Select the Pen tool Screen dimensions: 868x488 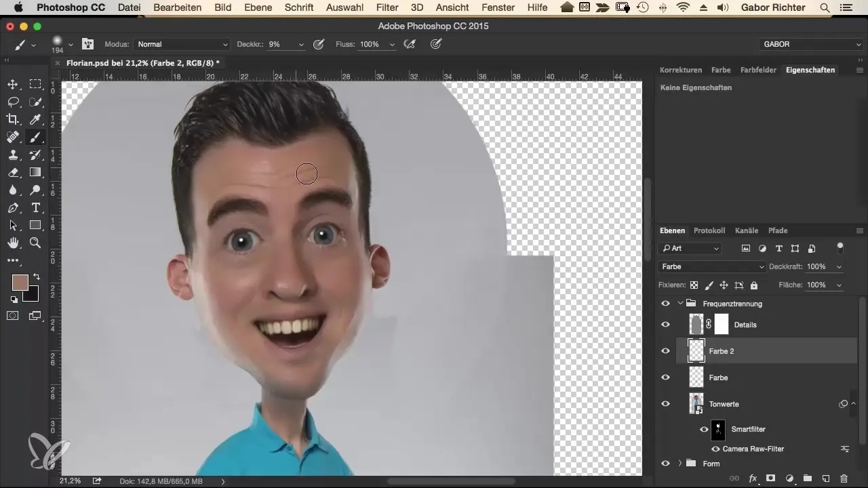12,207
